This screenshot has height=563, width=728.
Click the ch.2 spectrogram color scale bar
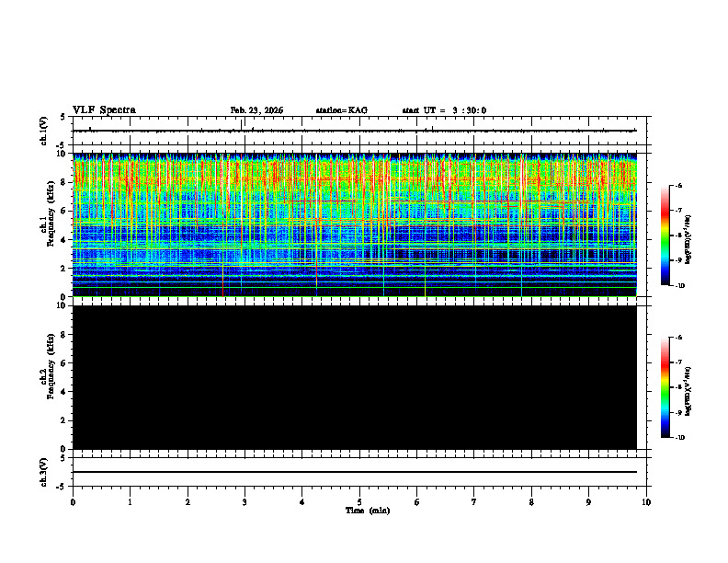click(x=665, y=387)
